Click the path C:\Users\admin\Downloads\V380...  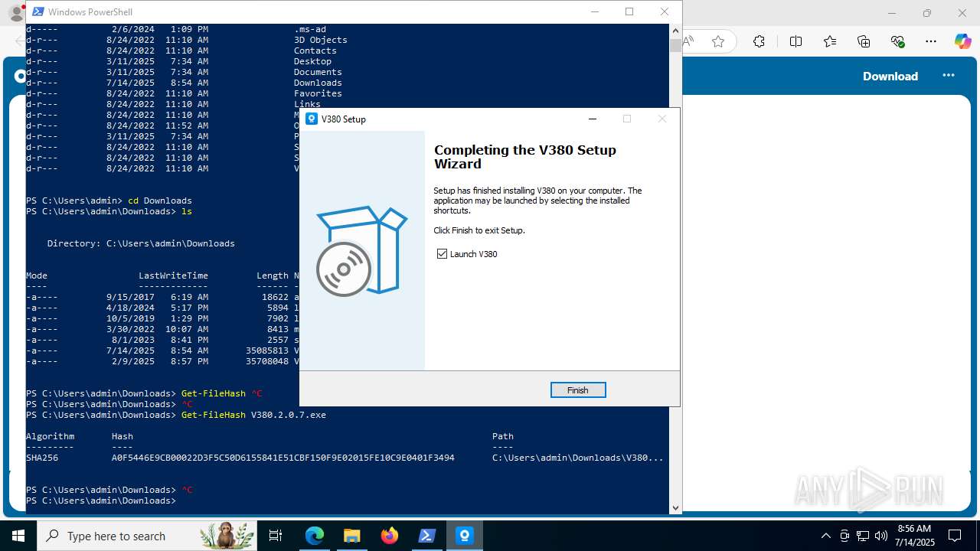[x=578, y=458]
